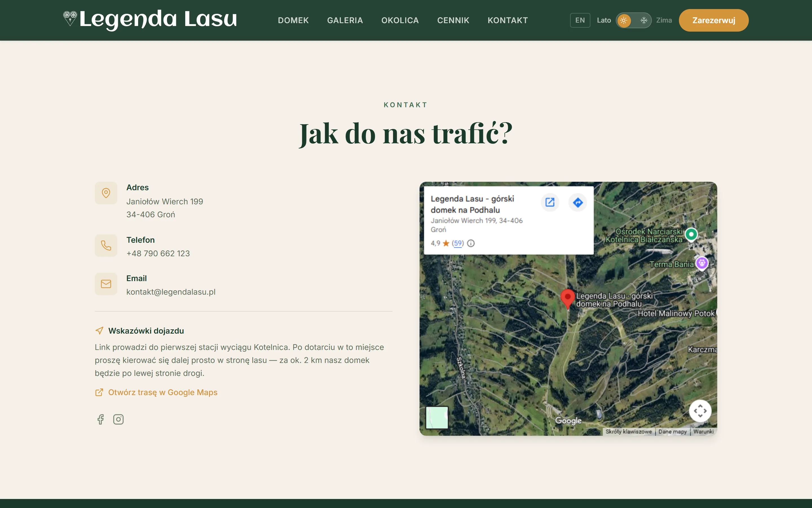
Task: Select the snowflake (winter) icon in switch
Action: (x=644, y=20)
